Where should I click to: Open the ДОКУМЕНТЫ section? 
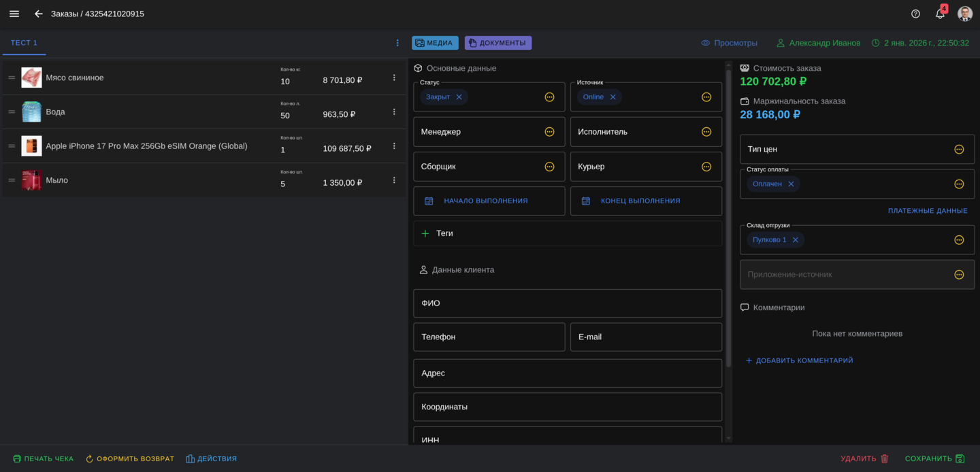[497, 43]
